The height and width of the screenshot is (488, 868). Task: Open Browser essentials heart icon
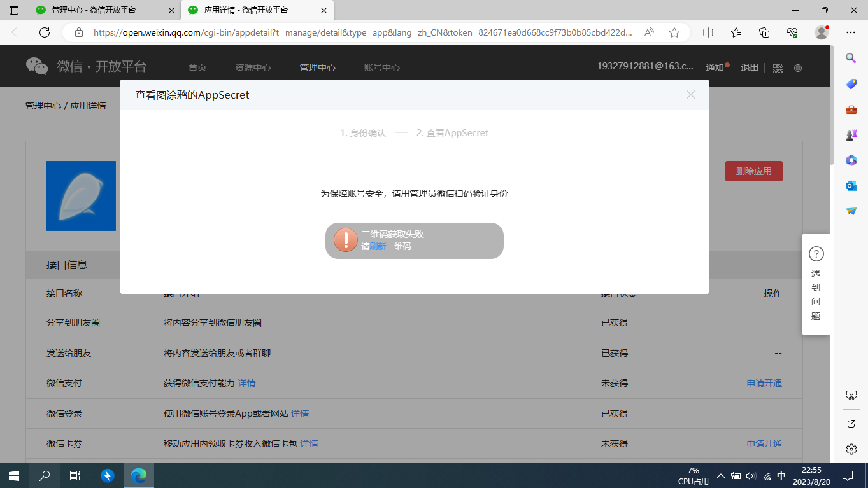tap(793, 32)
